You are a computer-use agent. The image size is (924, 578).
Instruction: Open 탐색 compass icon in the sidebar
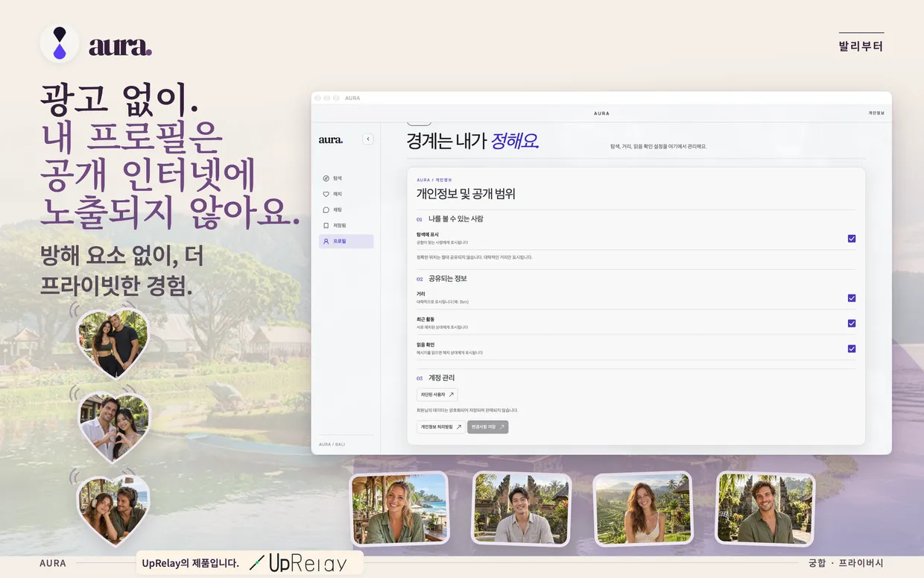coord(326,178)
